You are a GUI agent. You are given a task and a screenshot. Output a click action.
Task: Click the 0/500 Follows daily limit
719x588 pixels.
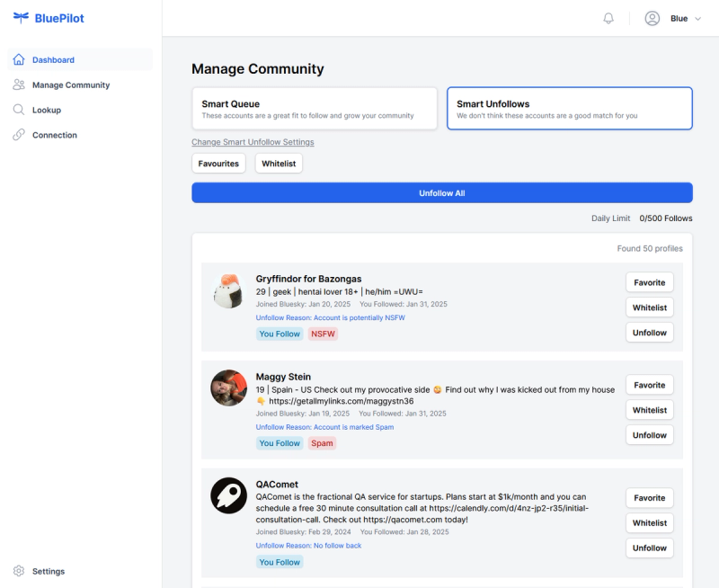pyautogui.click(x=666, y=218)
